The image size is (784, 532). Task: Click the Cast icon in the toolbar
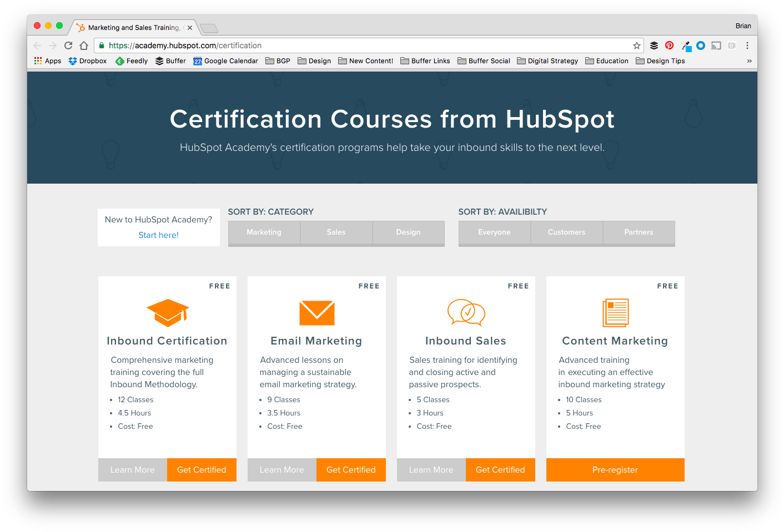716,45
